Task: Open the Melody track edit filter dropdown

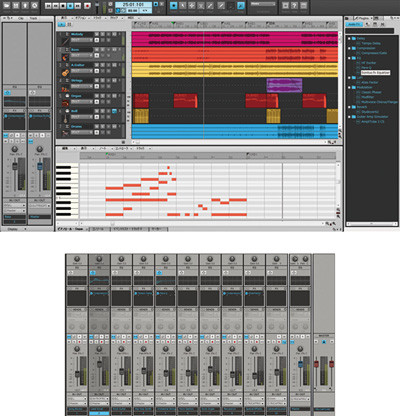Action: pyautogui.click(x=82, y=40)
